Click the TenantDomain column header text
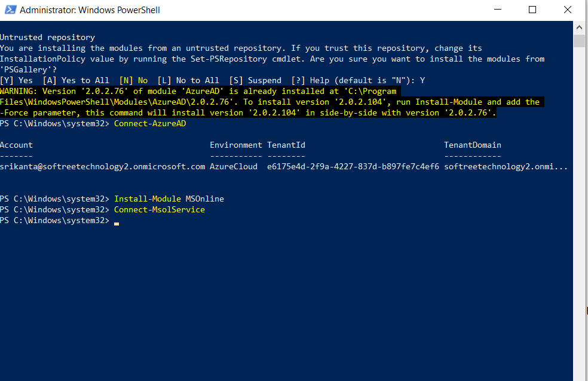588x381 pixels. point(472,145)
